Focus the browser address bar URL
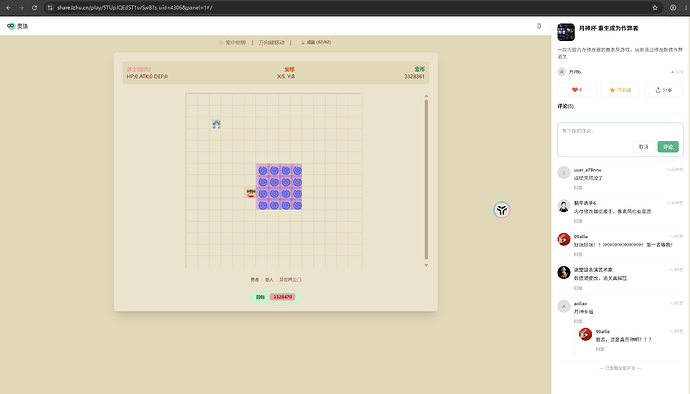 point(135,7)
